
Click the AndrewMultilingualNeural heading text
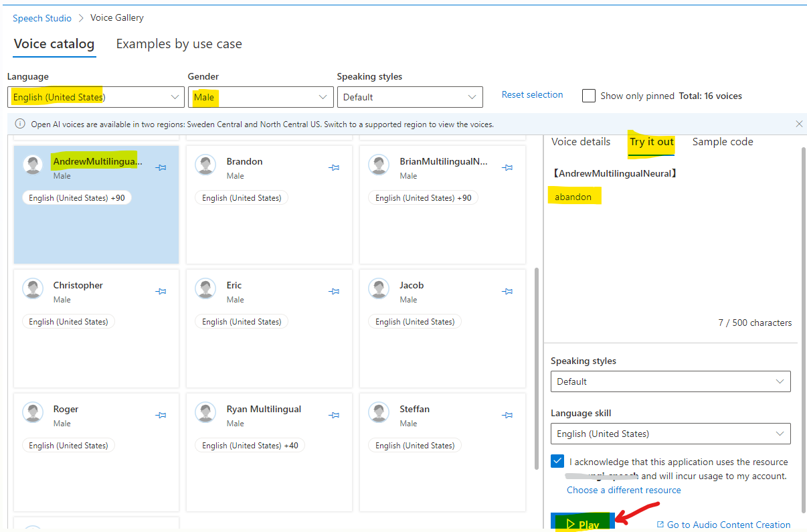[x=616, y=173]
